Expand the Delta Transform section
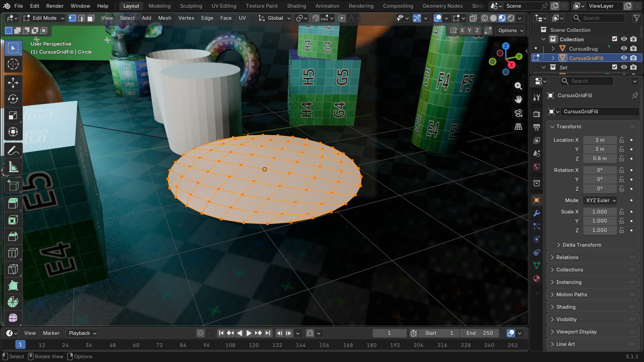The height and width of the screenshot is (362, 644). click(x=582, y=245)
